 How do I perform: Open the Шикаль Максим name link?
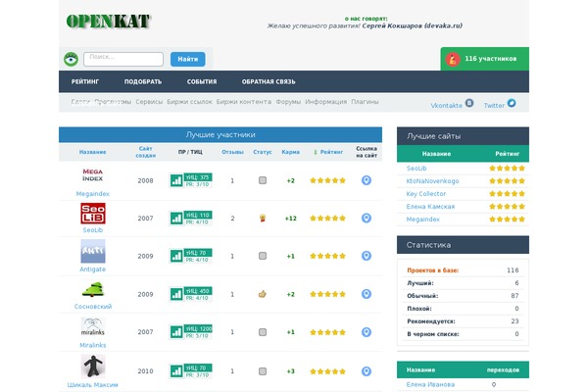click(93, 384)
